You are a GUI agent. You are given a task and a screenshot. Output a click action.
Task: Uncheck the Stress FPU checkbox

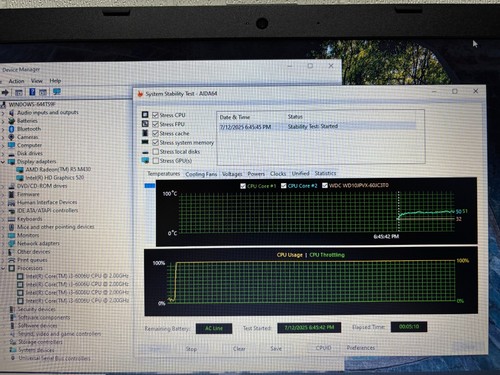[x=155, y=124]
